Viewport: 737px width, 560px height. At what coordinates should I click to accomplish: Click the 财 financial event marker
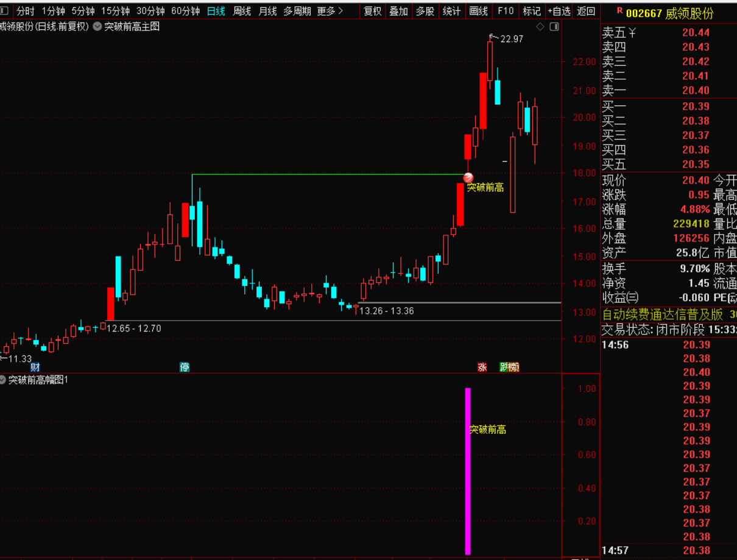click(35, 367)
